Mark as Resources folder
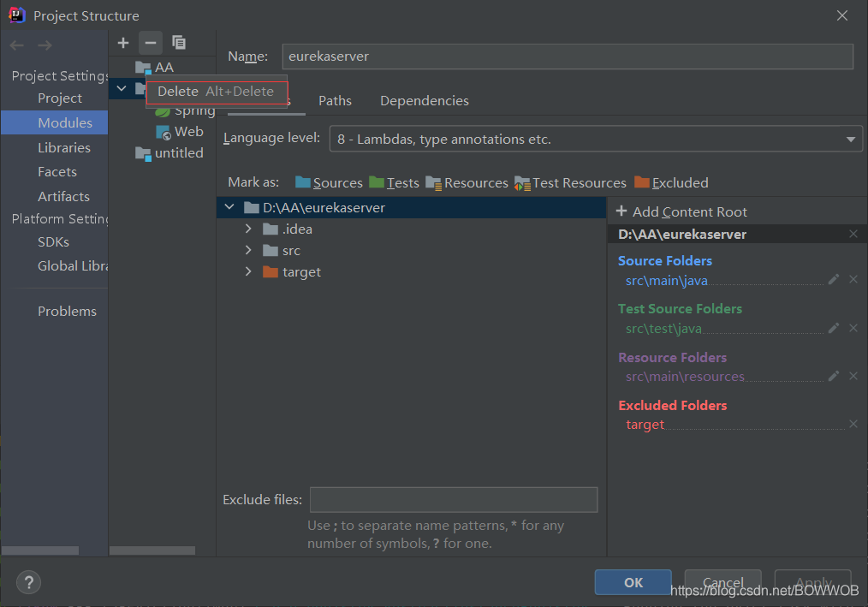The width and height of the screenshot is (868, 607). (x=467, y=182)
